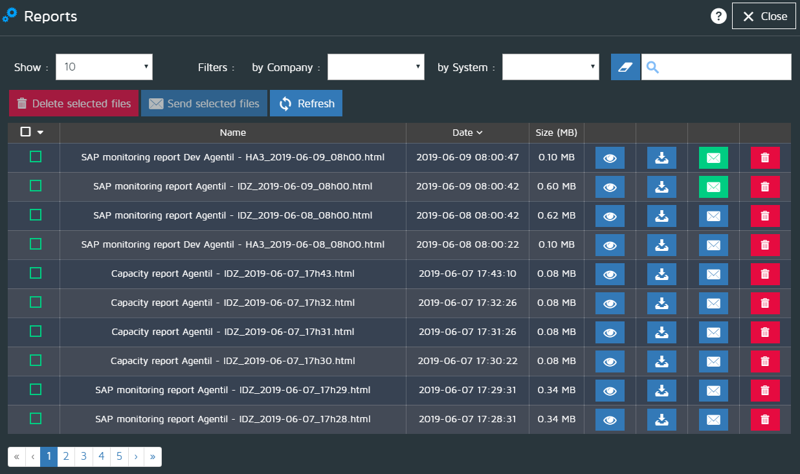The height and width of the screenshot is (474, 800).
Task: Download Capacity report IDZ_2019-06-07_17h43
Action: [x=661, y=274]
